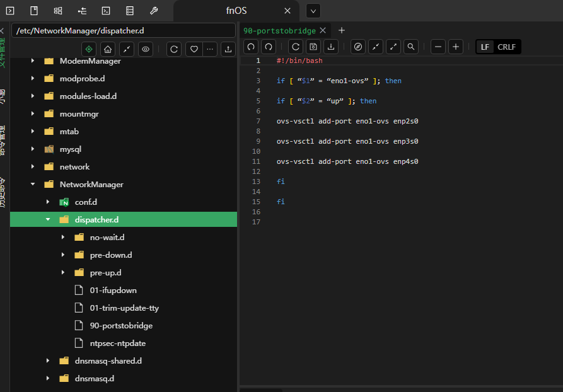The width and height of the screenshot is (563, 392).
Task: Click the compass icon in editor toolbar
Action: pyautogui.click(x=358, y=47)
